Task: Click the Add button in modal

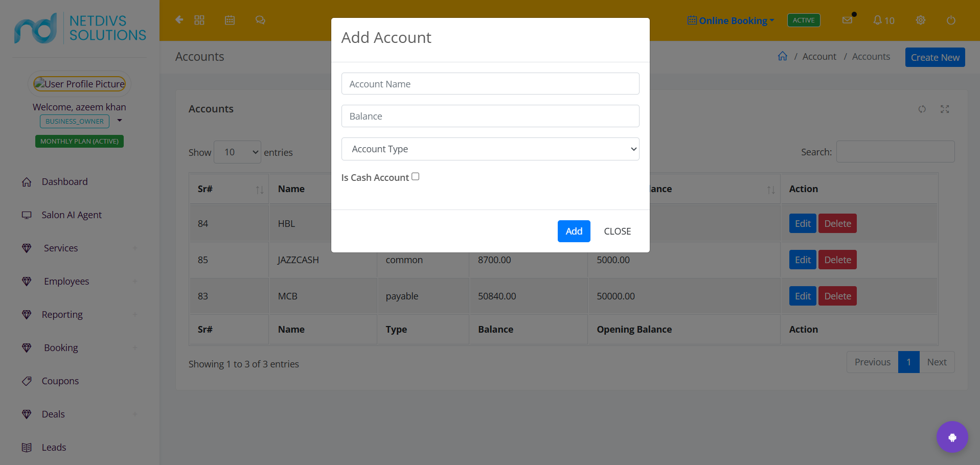Action: point(574,231)
